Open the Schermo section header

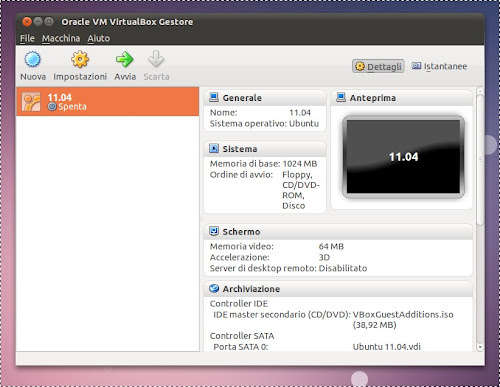coord(338,231)
